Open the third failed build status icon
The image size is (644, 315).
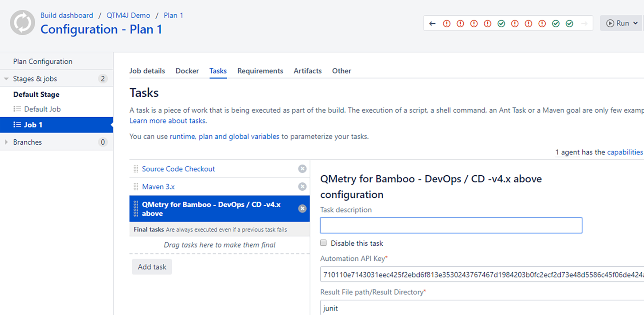[x=474, y=23]
